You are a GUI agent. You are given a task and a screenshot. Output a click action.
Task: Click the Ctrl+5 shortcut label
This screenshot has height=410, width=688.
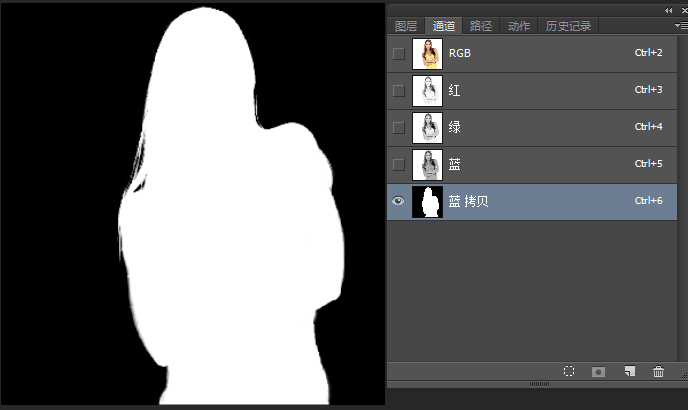[x=649, y=163]
